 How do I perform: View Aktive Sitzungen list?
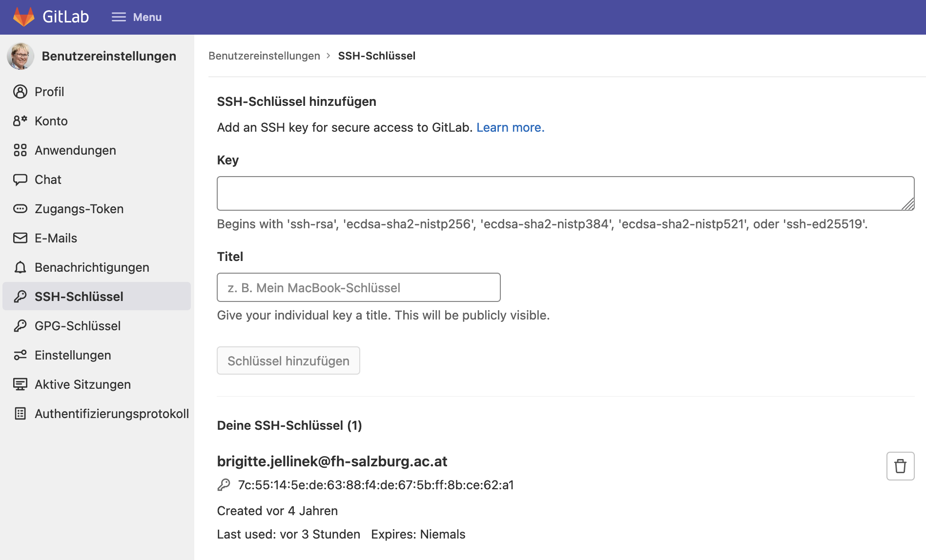[x=97, y=384]
